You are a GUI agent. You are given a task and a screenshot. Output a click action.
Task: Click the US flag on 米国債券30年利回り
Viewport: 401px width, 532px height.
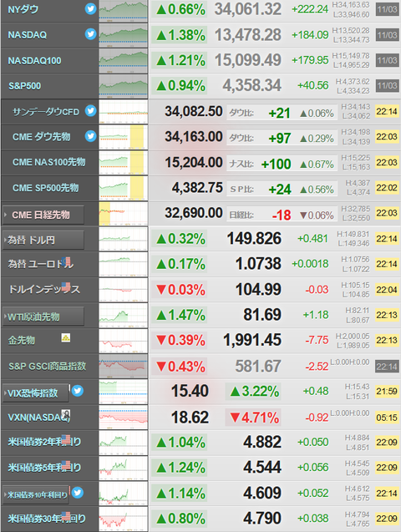[66, 516]
